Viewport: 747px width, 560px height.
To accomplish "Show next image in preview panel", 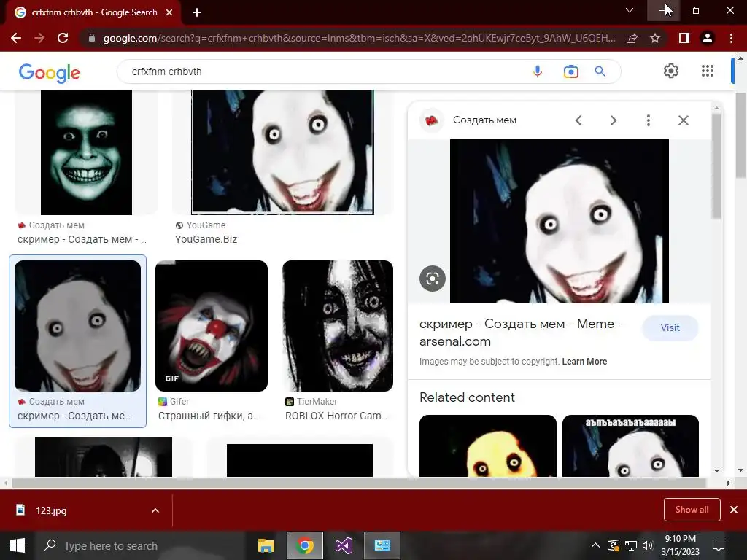I will tap(613, 120).
